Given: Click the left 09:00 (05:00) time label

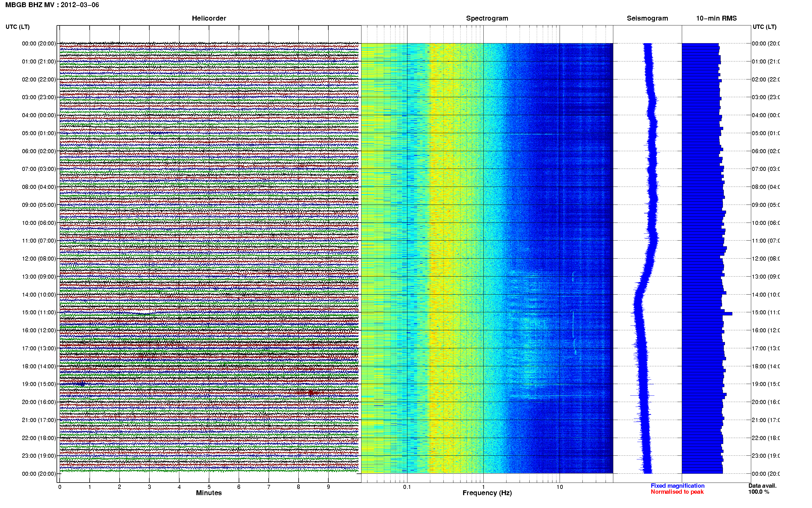Looking at the screenshot, I should (39, 205).
